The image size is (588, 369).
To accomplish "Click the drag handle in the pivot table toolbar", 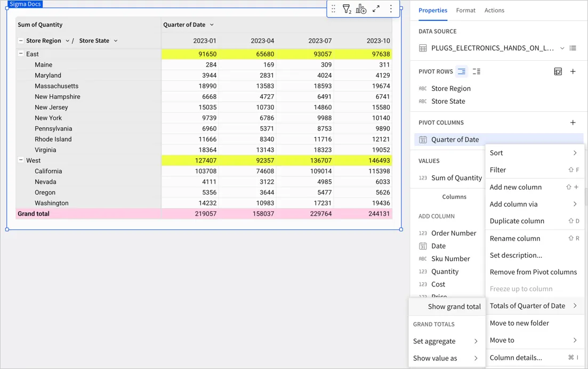I will [x=333, y=9].
